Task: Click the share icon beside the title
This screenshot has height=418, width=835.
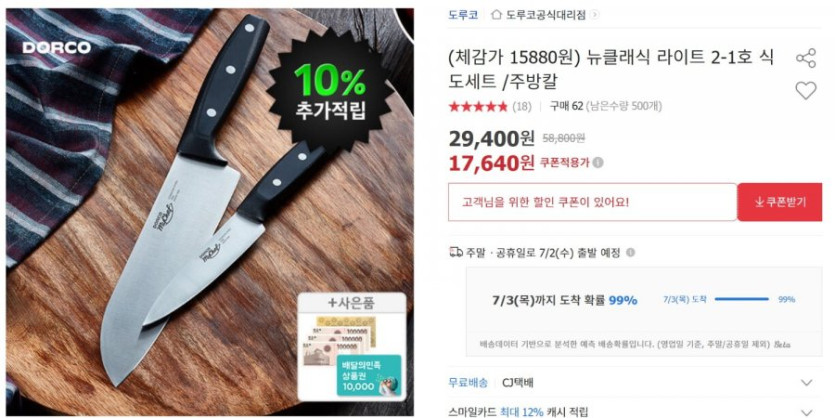Action: pos(806,59)
